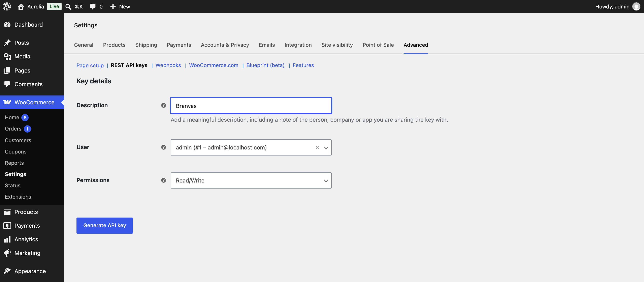Open the Extensions submenu item

[x=18, y=197]
